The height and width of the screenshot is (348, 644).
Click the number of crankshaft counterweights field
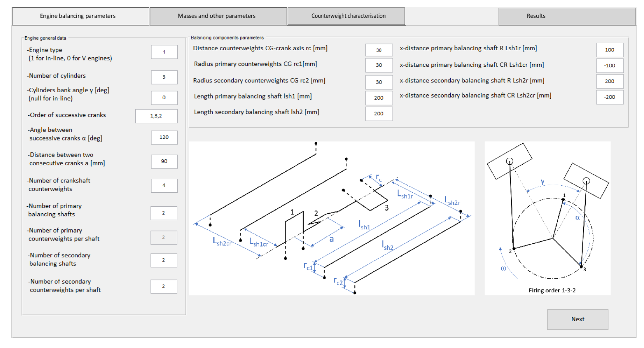pyautogui.click(x=164, y=185)
